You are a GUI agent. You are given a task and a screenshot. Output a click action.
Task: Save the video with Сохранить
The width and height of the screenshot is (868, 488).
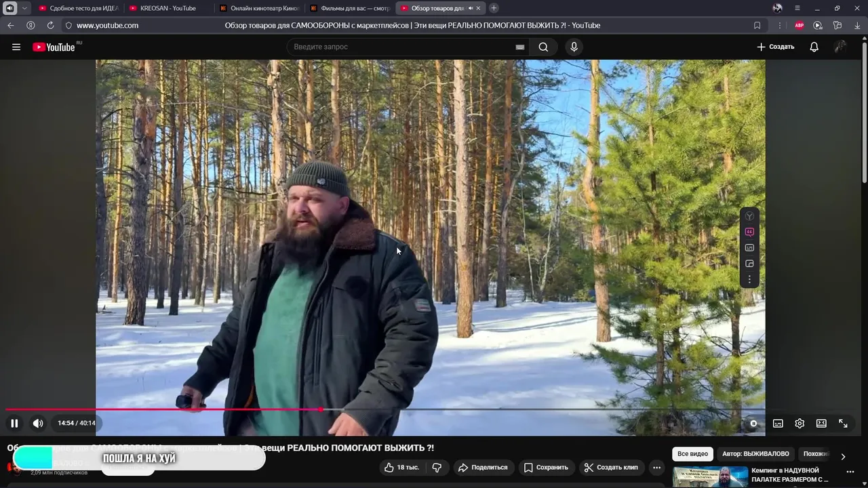(546, 468)
